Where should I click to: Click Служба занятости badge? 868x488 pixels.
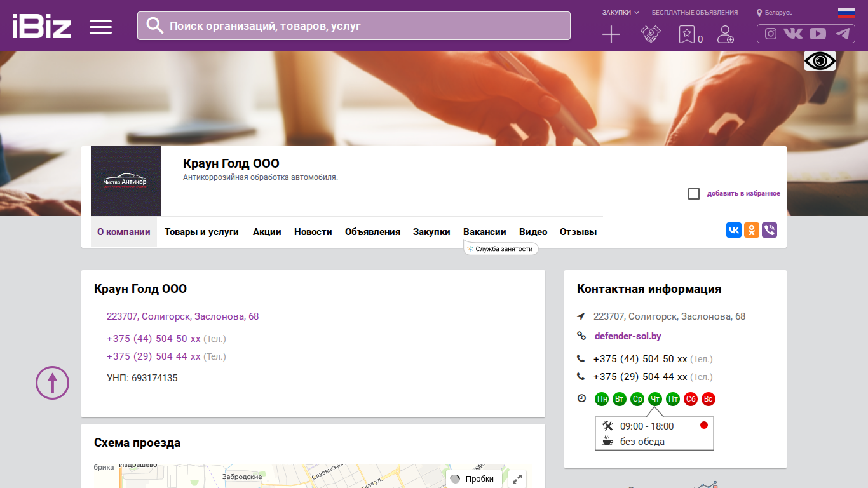(501, 249)
